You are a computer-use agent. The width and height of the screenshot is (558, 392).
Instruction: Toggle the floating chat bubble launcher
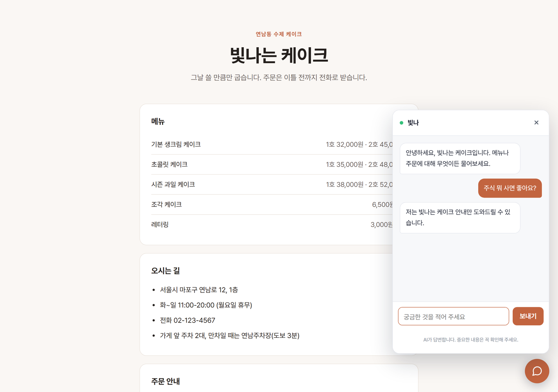tap(537, 371)
